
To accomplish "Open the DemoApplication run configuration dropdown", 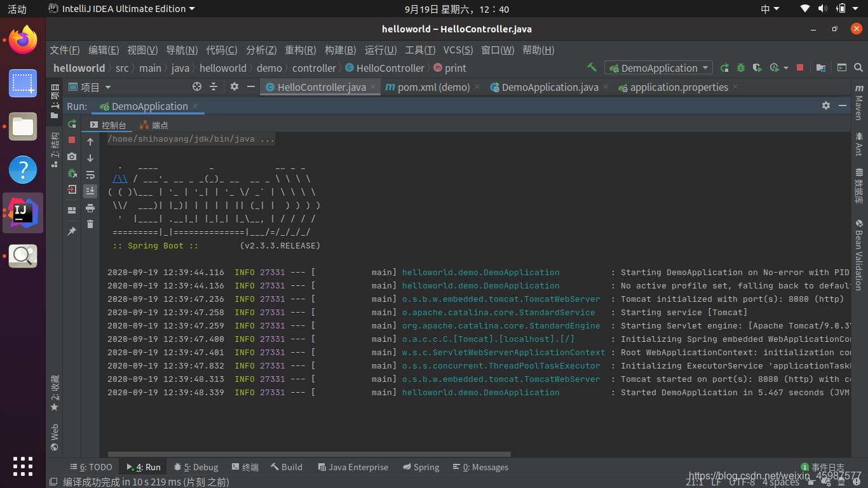I will (659, 68).
